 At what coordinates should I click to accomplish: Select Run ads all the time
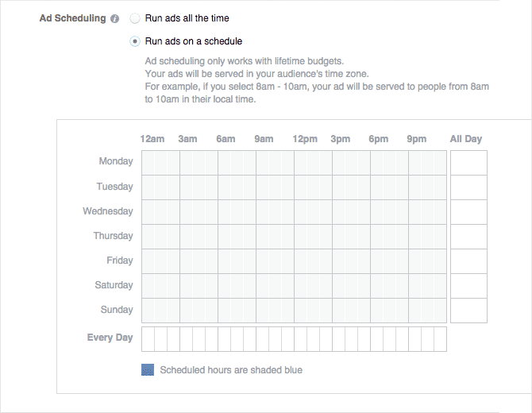click(x=135, y=18)
